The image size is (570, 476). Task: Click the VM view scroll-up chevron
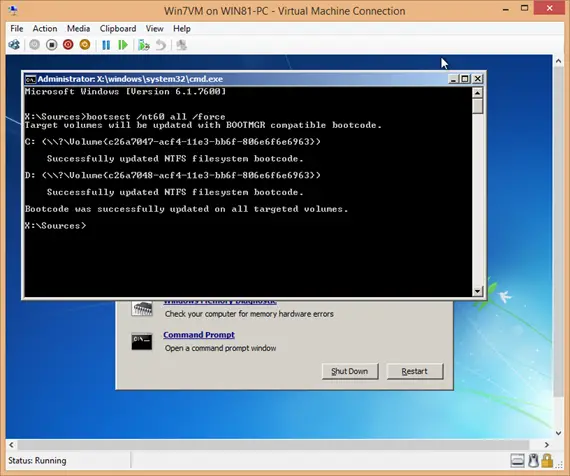pyautogui.click(x=558, y=61)
